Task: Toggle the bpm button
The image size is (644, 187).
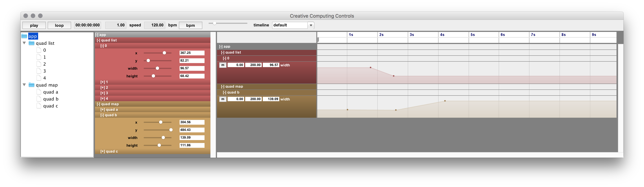Action: point(190,25)
